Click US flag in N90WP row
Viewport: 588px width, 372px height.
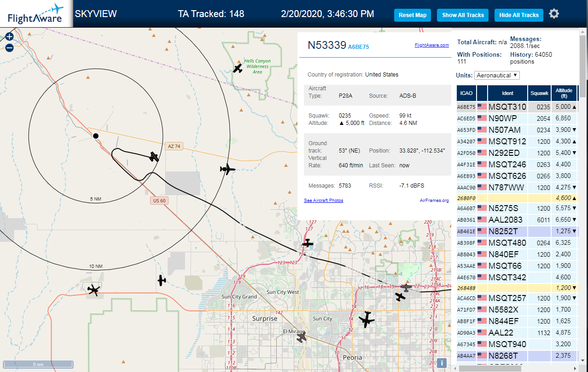click(x=482, y=118)
